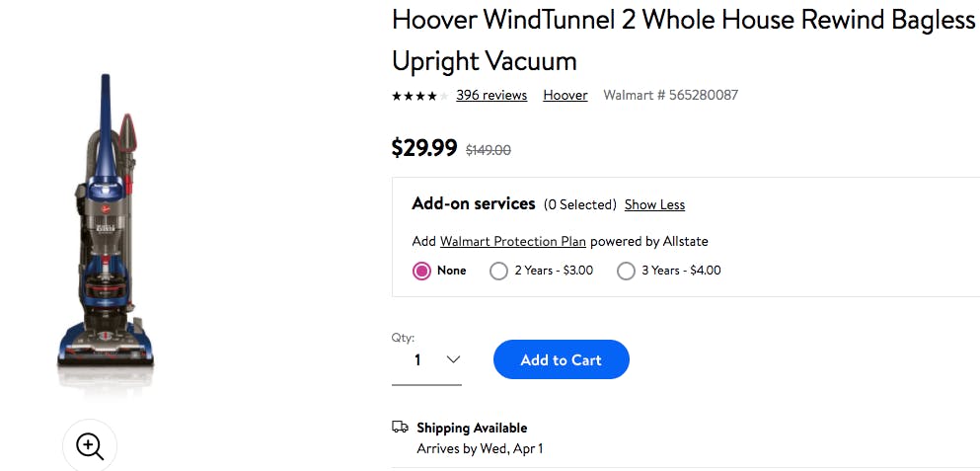
Task: Add the vacuum to cart
Action: coord(561,359)
